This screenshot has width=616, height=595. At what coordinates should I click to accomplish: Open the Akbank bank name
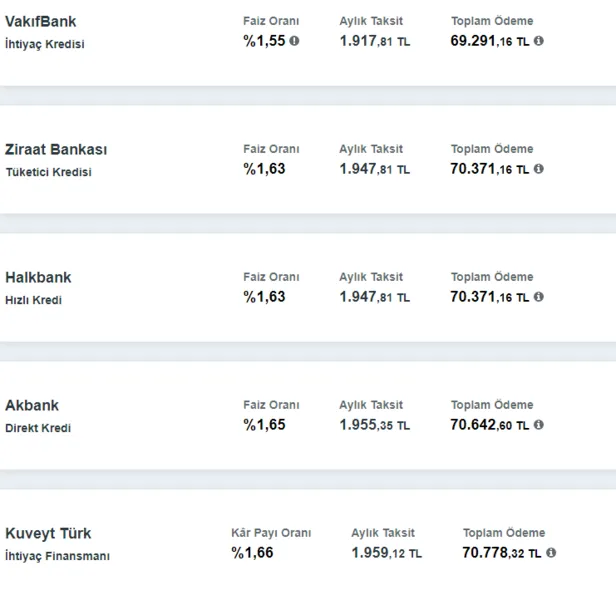click(x=32, y=405)
